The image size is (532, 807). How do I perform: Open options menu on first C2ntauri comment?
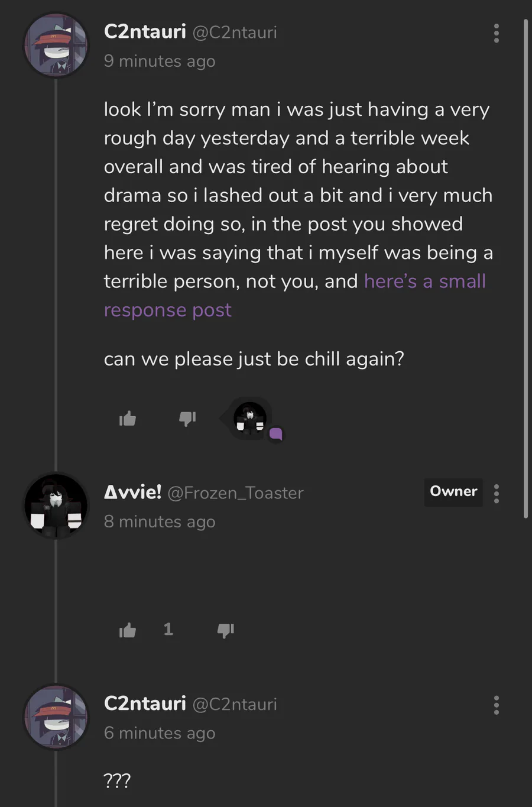497,34
